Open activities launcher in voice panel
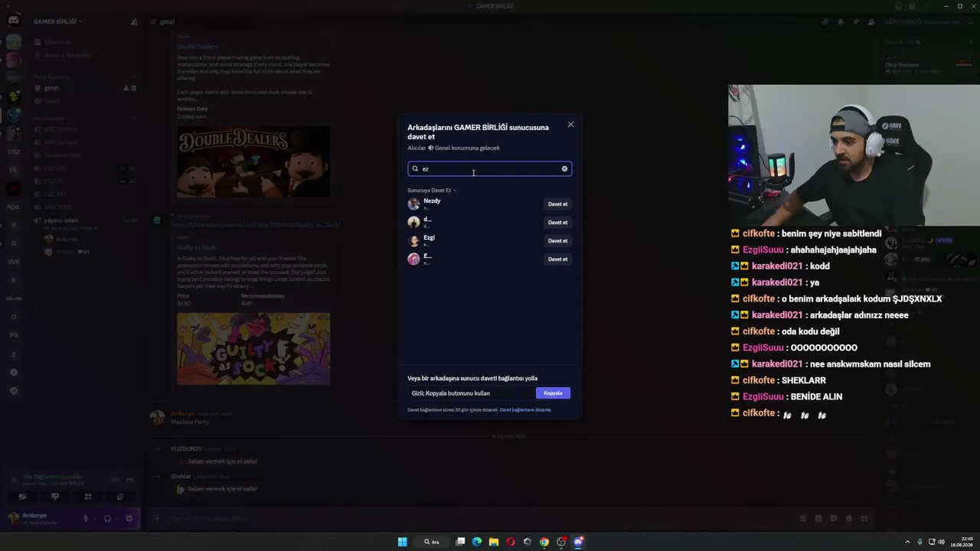The height and width of the screenshot is (551, 980). (88, 497)
